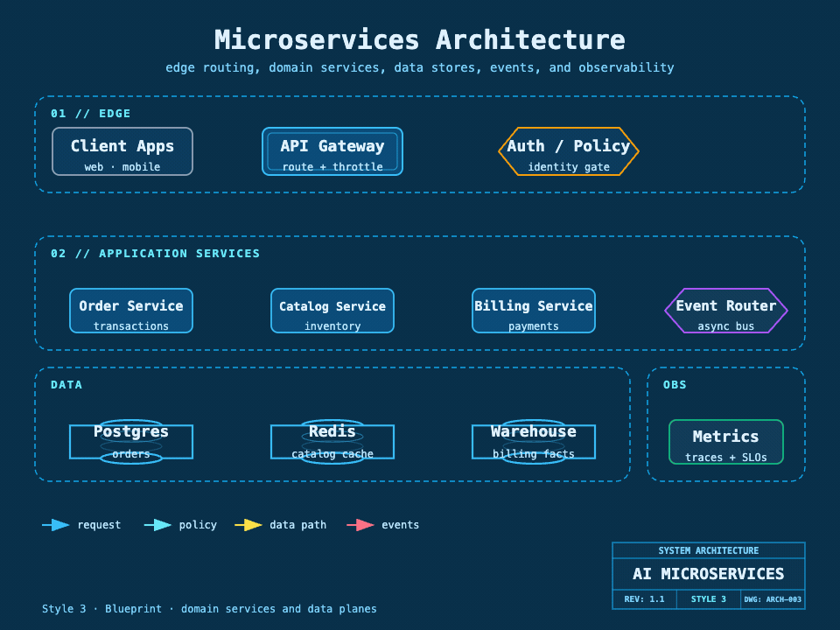The width and height of the screenshot is (840, 630).
Task: Click the Billing Service node
Action: 534,311
